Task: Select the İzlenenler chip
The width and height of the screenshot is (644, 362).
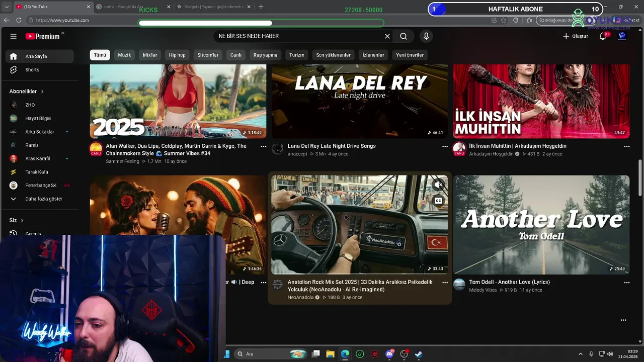Action: 373,55
